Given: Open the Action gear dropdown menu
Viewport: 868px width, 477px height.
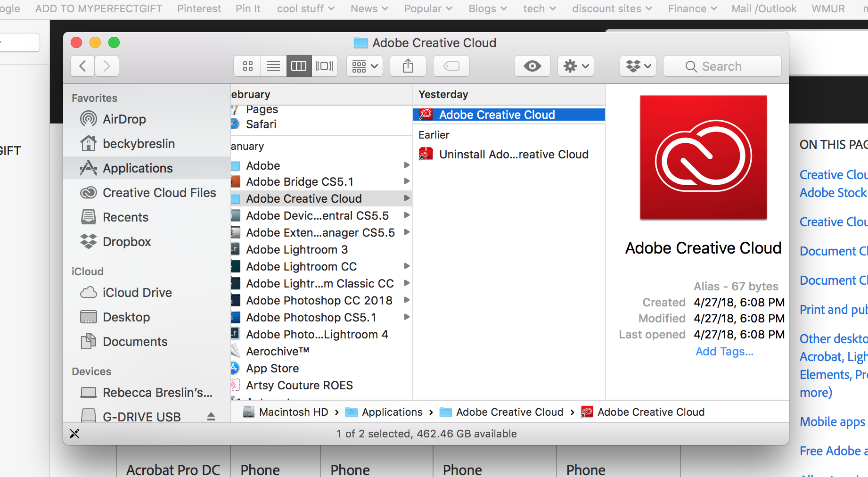Looking at the screenshot, I should pos(576,66).
